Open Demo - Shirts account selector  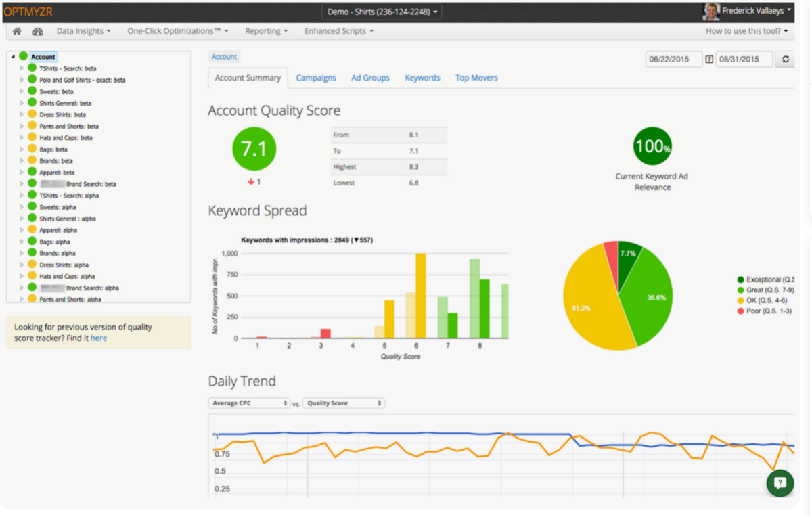pos(382,12)
